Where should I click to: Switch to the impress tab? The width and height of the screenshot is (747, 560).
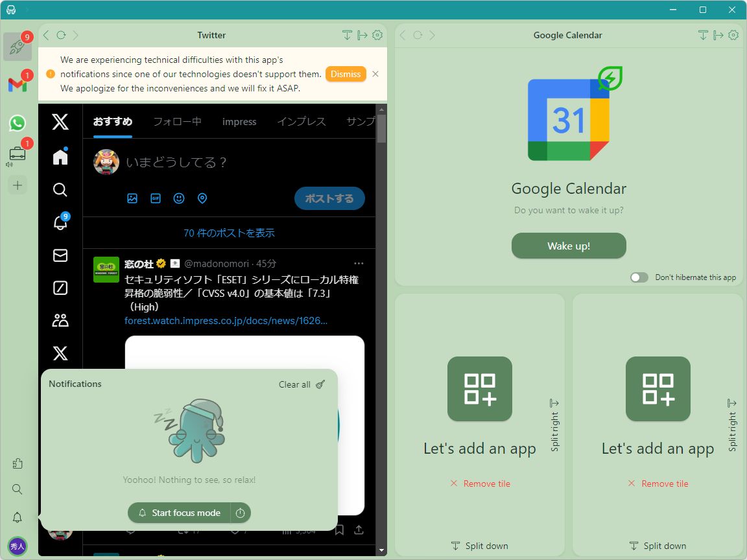click(239, 121)
